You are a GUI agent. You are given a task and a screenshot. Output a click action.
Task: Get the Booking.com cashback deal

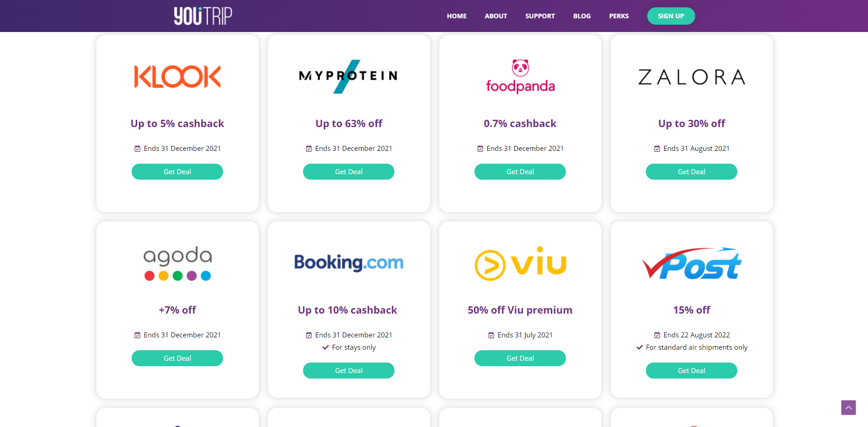tap(349, 371)
